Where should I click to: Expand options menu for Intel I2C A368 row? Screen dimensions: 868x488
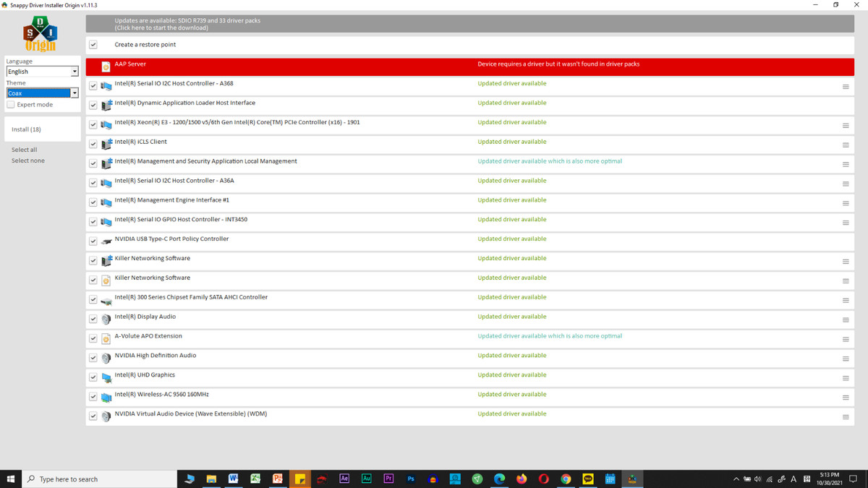[846, 87]
